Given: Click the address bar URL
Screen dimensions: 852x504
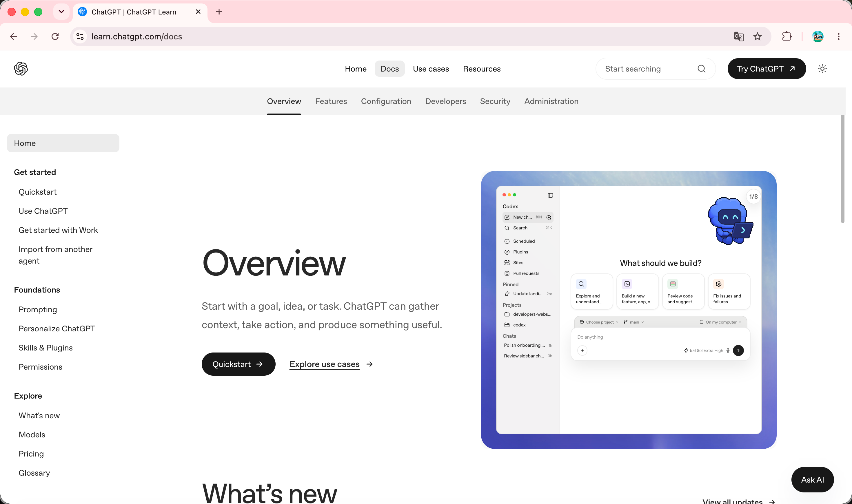Looking at the screenshot, I should [136, 36].
